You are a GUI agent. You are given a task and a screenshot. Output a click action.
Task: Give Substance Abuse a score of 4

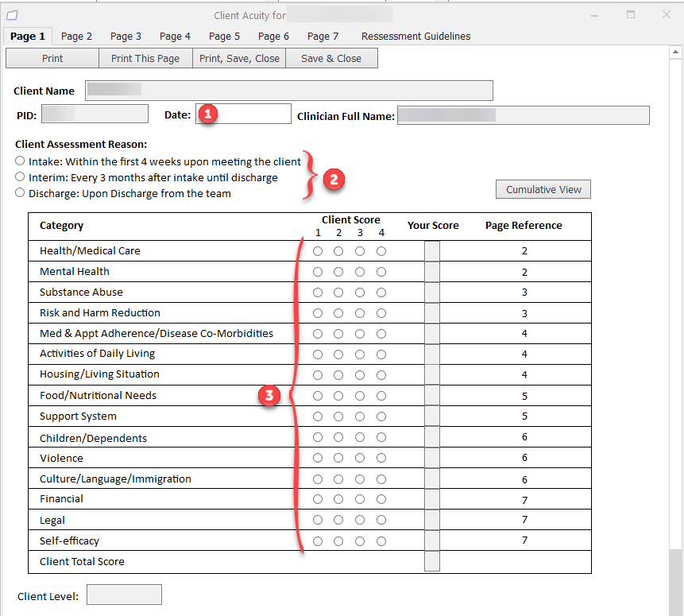381,292
